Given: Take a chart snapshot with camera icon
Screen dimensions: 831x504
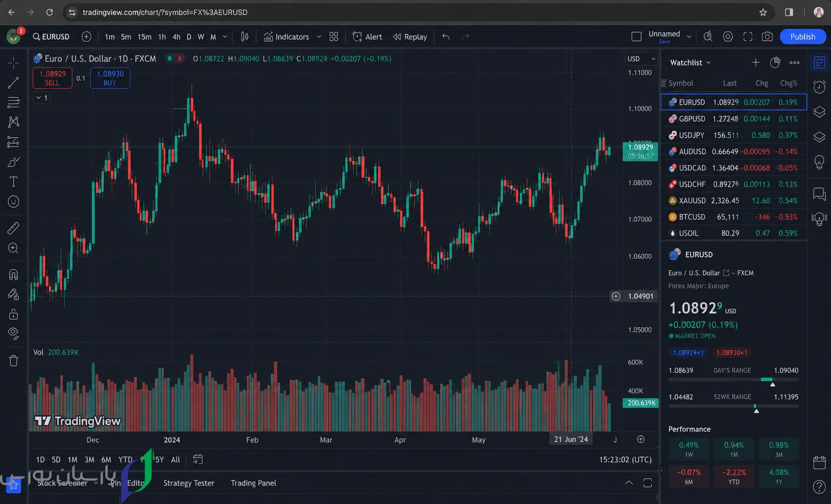Looking at the screenshot, I should coord(768,37).
